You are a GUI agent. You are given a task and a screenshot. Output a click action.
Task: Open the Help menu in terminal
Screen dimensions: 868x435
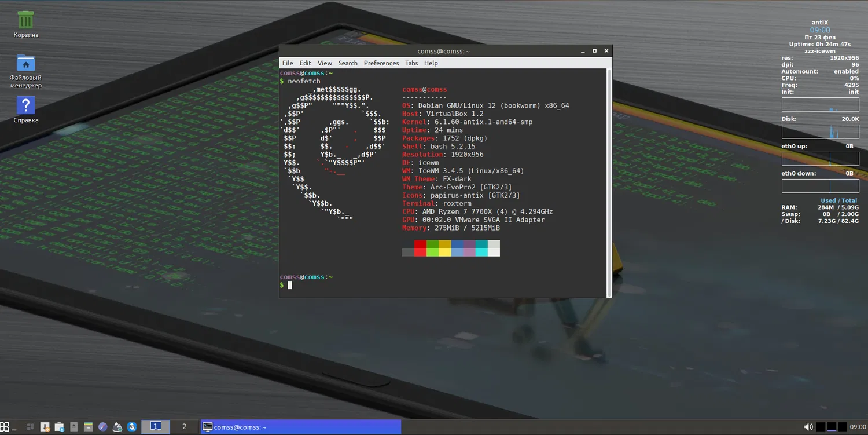[431, 63]
